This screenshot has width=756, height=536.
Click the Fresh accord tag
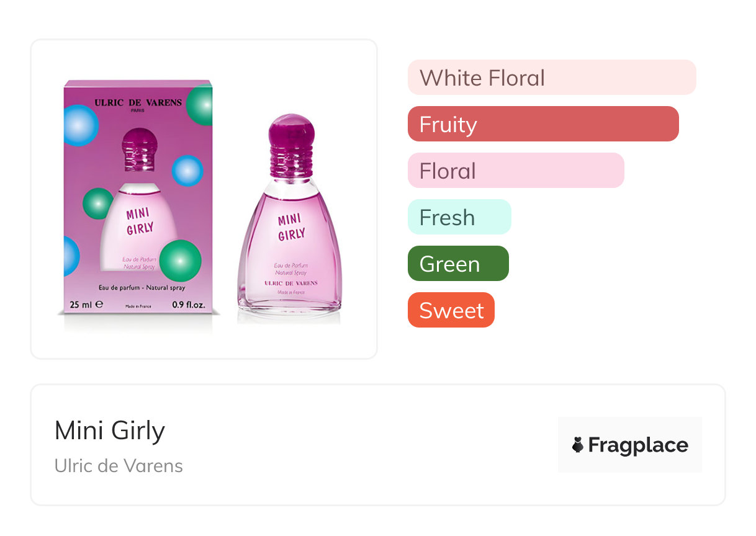[x=459, y=217]
